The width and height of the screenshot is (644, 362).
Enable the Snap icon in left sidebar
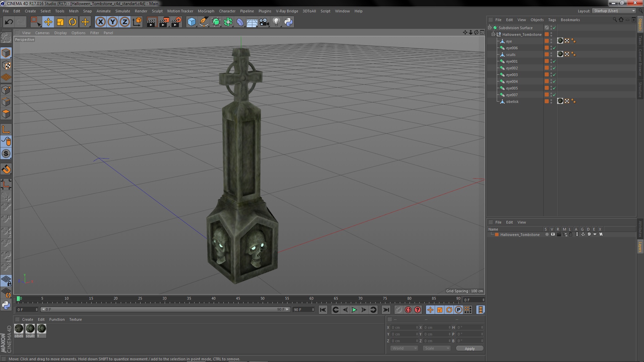[6, 154]
